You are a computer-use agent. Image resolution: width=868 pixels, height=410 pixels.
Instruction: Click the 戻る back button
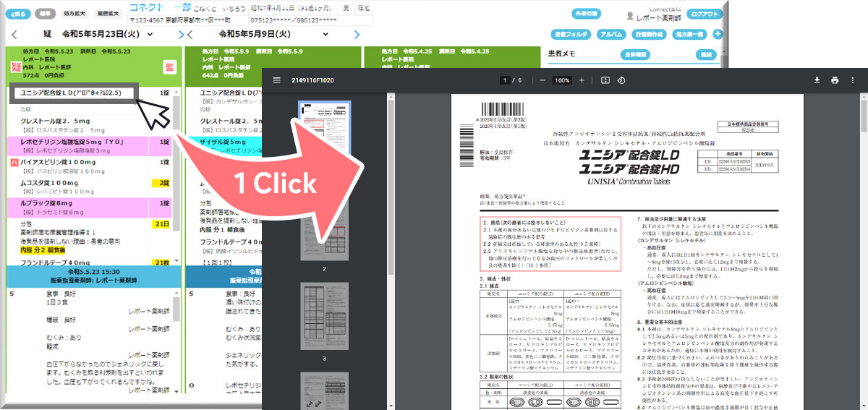click(x=18, y=13)
